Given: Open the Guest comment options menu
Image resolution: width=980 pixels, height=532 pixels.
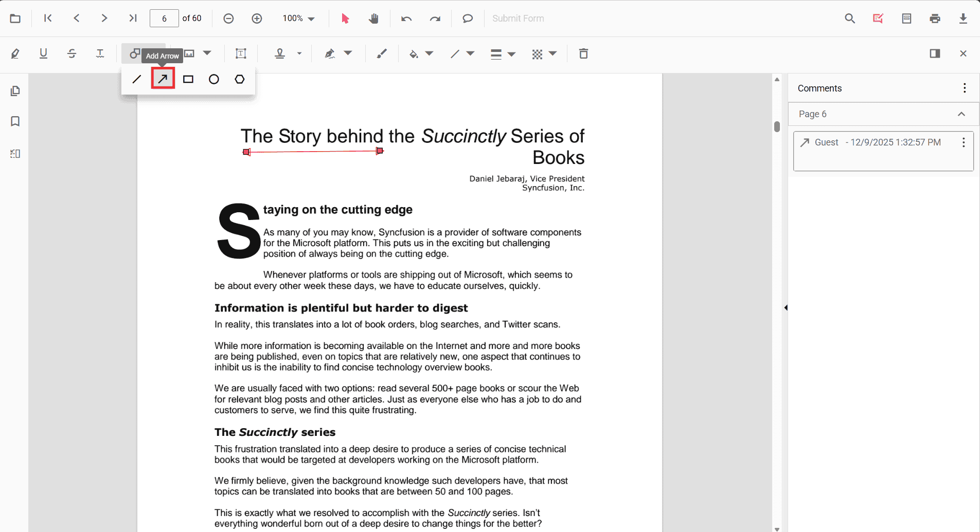Looking at the screenshot, I should tap(963, 143).
